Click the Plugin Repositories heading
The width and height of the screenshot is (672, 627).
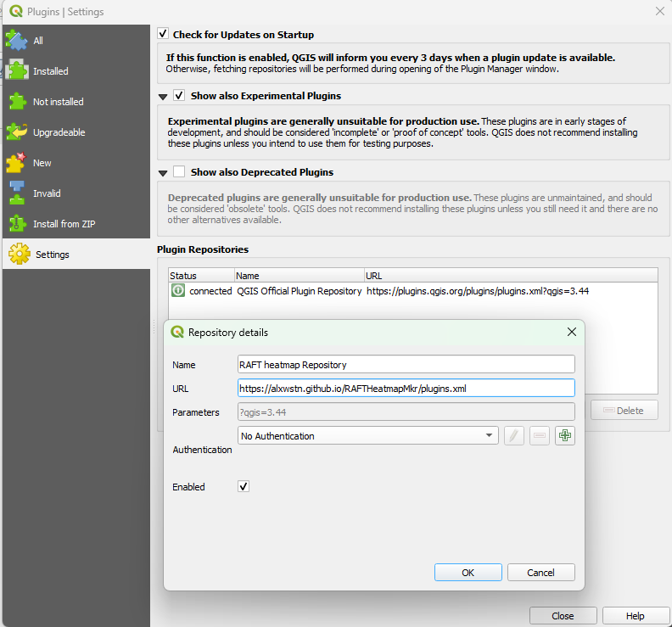(x=203, y=249)
